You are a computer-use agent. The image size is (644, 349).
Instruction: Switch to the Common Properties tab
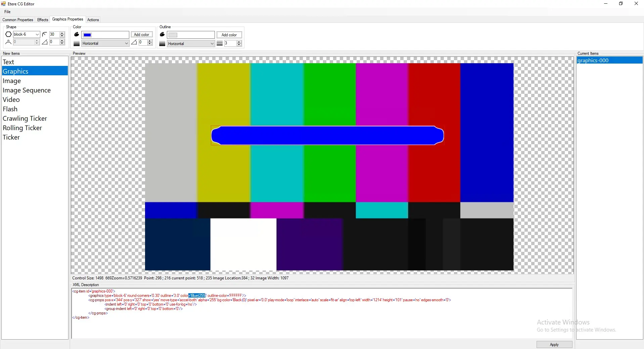click(x=18, y=20)
